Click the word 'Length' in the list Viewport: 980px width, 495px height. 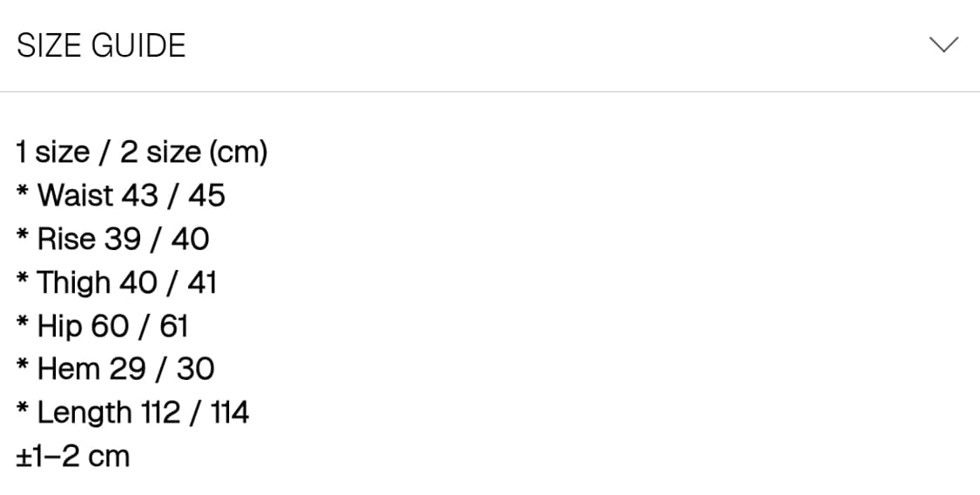[x=84, y=412]
